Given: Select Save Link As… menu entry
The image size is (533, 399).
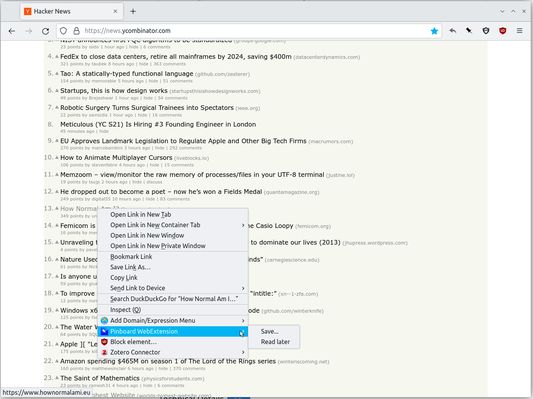Looking at the screenshot, I should [173, 267].
